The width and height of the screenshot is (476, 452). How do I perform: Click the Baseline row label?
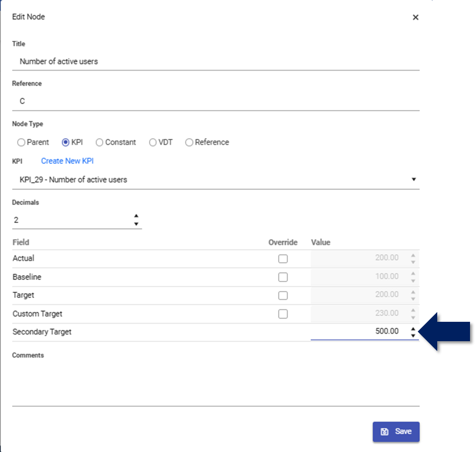(27, 277)
